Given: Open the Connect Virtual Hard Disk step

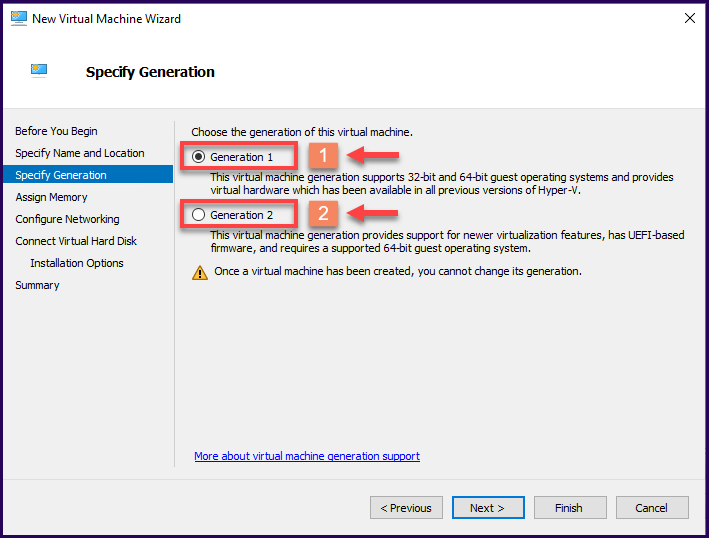Looking at the screenshot, I should click(x=76, y=241).
